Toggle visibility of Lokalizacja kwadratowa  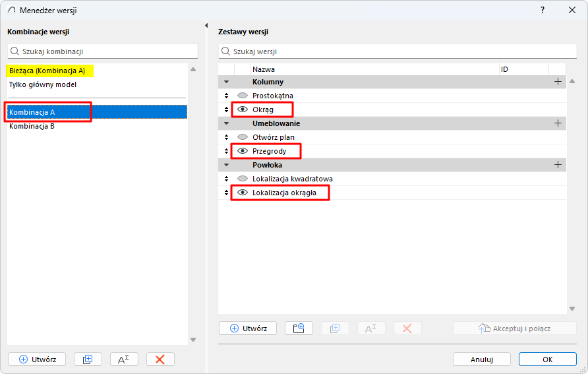(243, 179)
